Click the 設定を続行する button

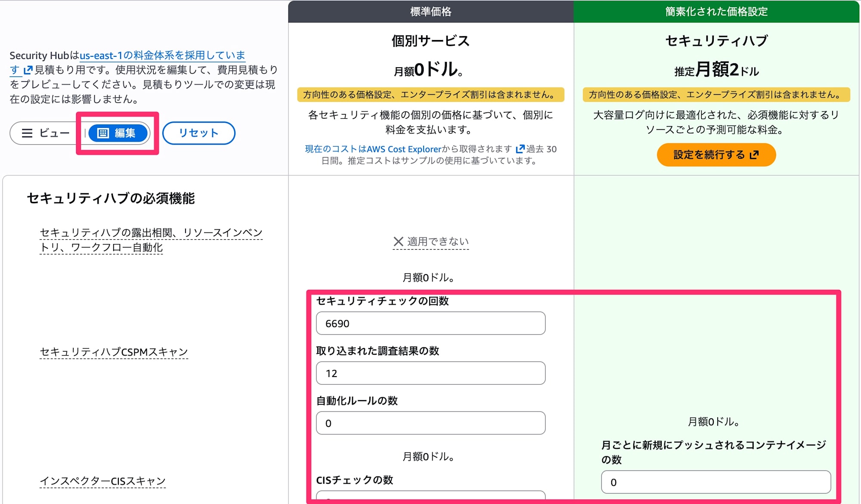pos(716,155)
